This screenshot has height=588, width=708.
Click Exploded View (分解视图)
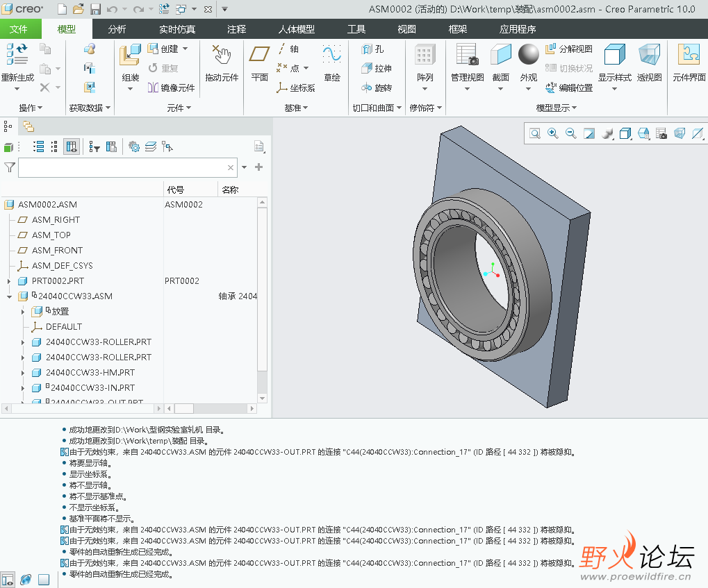(x=569, y=49)
